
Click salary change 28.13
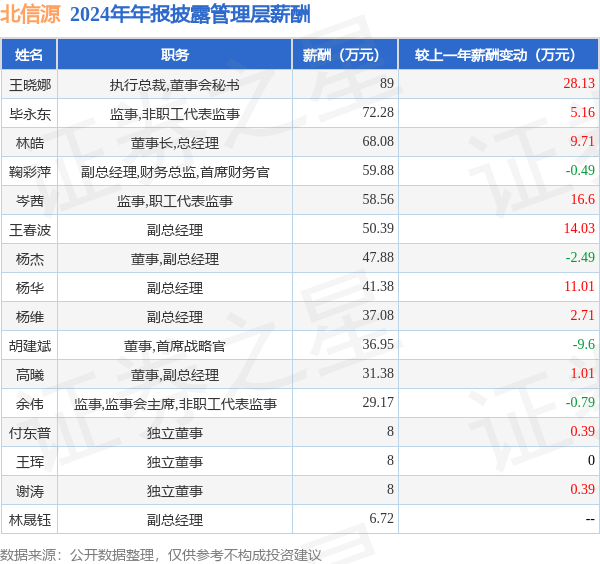click(x=579, y=83)
